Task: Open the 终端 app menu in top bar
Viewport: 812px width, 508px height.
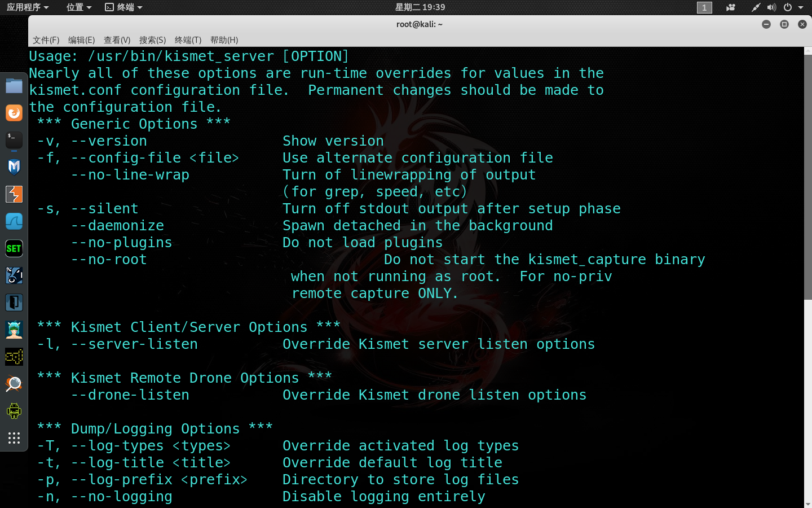Action: pos(123,7)
